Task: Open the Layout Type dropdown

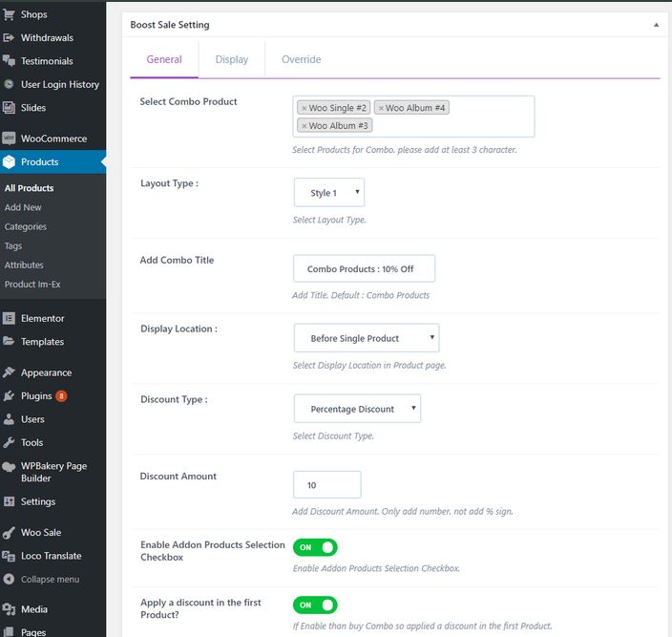Action: click(x=329, y=193)
